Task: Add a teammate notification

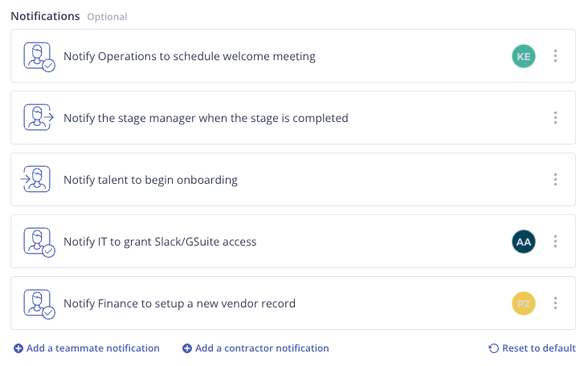Action: tap(87, 348)
